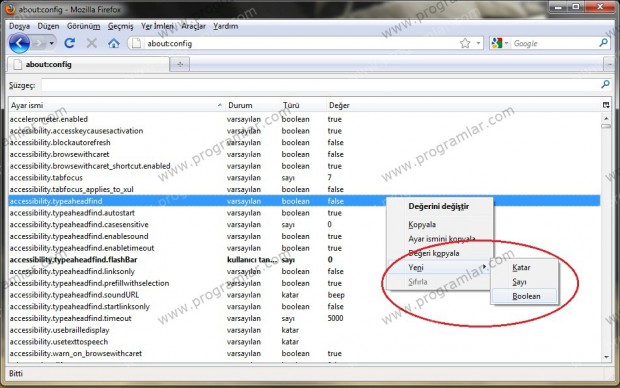Sort by Değer column header
This screenshot has height=388, width=620.
[463, 105]
